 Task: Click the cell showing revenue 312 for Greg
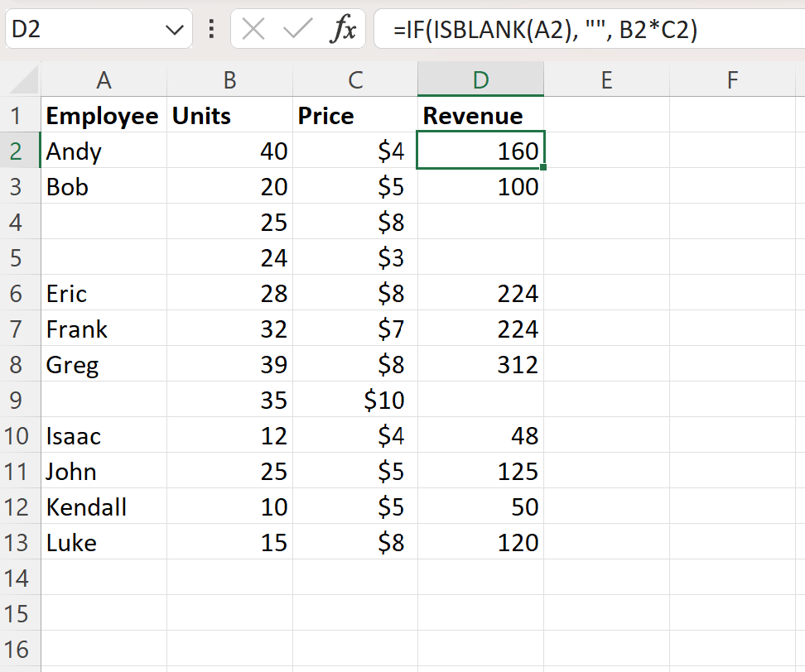480,364
